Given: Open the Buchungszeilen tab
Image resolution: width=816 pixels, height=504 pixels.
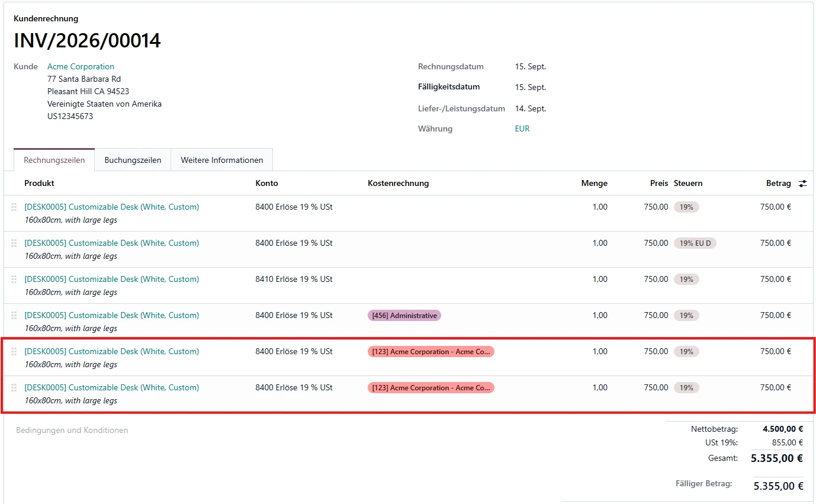Looking at the screenshot, I should pos(133,160).
